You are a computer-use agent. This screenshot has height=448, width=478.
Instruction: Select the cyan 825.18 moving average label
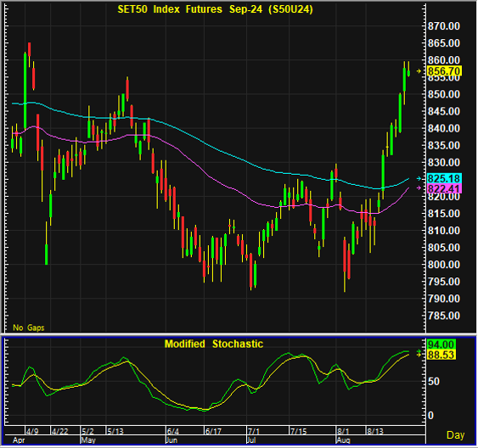tap(445, 178)
